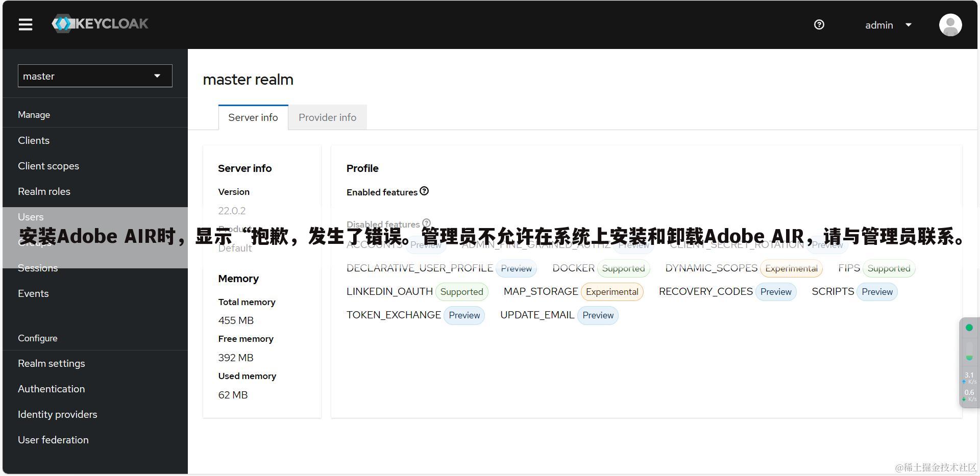Viewport: 980px width, 476px height.
Task: Open Identity providers in the sidebar
Action: click(58, 414)
